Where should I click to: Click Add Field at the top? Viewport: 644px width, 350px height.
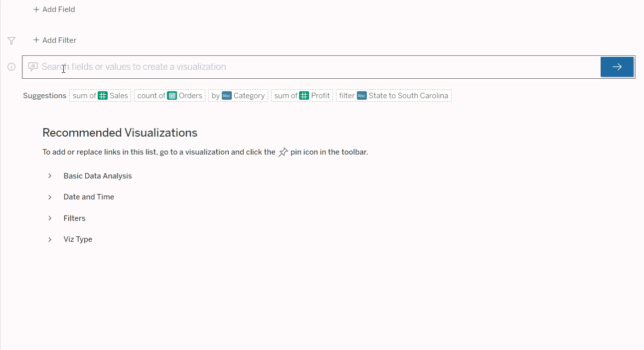click(x=53, y=9)
